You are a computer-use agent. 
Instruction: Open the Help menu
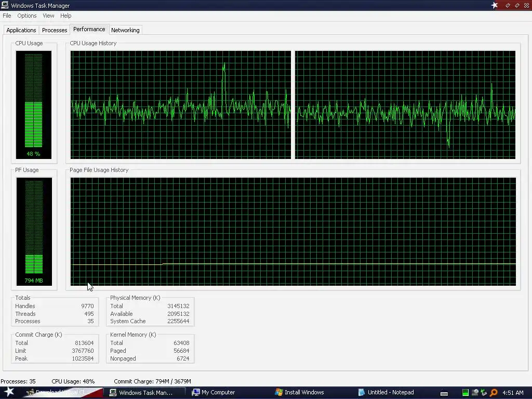65,16
